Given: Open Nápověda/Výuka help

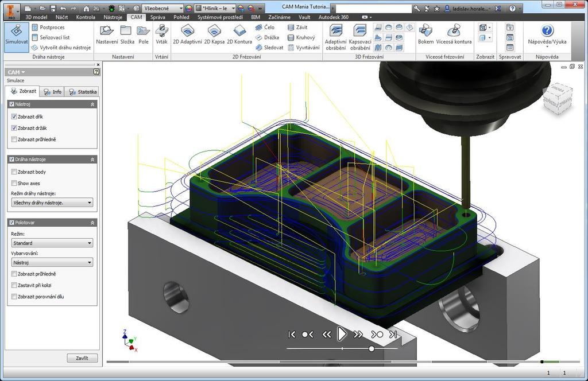Looking at the screenshot, I should point(547,35).
